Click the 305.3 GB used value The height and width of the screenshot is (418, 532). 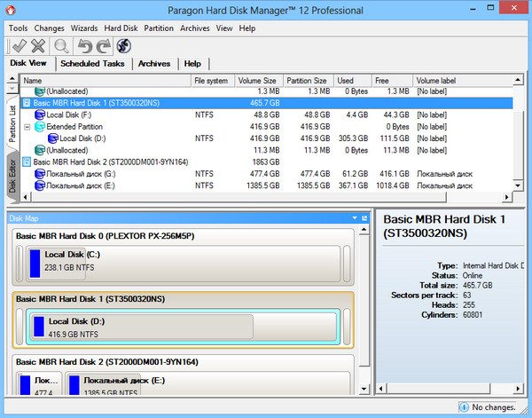(353, 138)
